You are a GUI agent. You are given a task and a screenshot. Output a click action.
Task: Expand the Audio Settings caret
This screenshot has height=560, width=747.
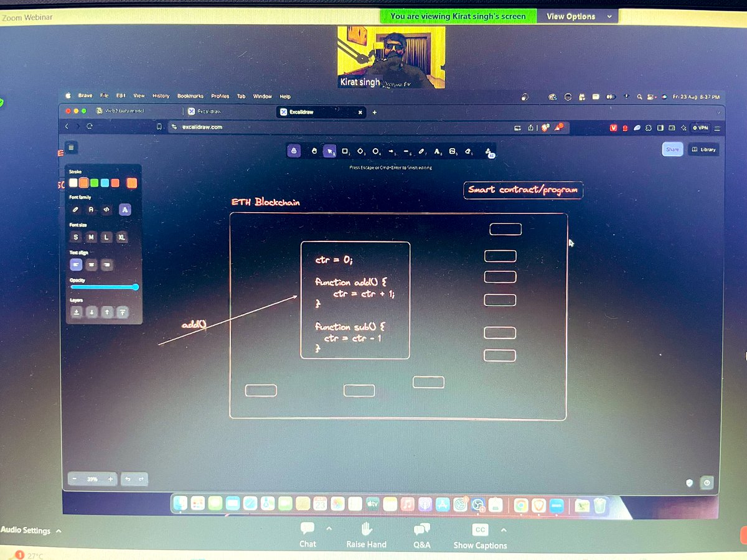[x=59, y=531]
